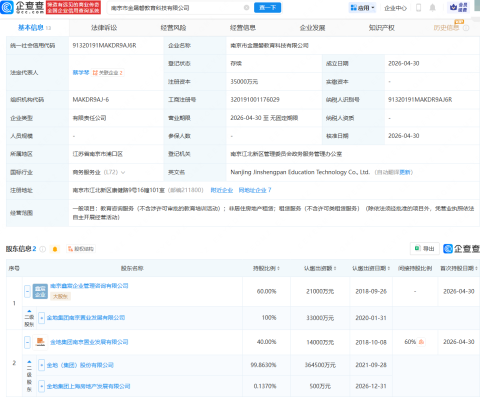Open the 应用 dropdown menu
This screenshot has width=480, height=397.
pos(362,8)
